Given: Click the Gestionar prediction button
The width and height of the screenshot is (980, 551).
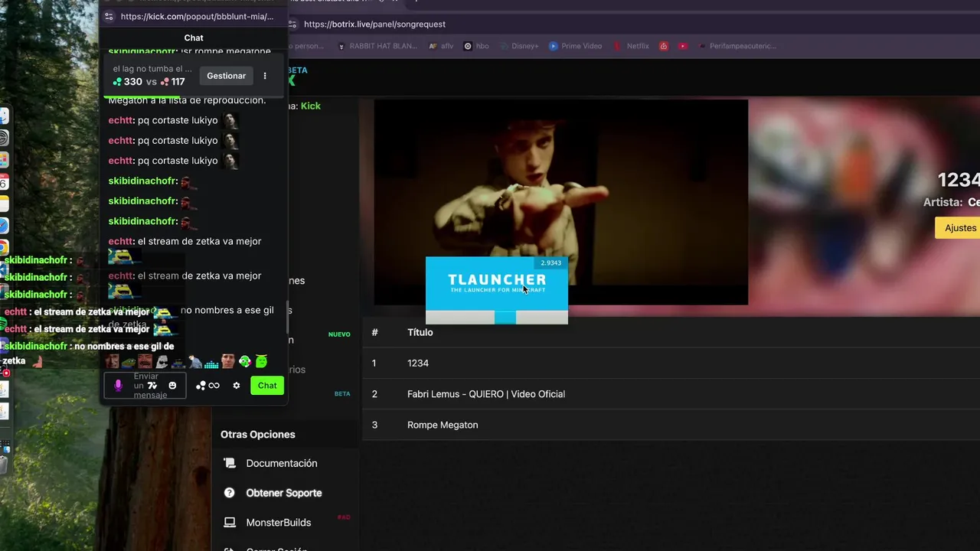Looking at the screenshot, I should coord(227,76).
